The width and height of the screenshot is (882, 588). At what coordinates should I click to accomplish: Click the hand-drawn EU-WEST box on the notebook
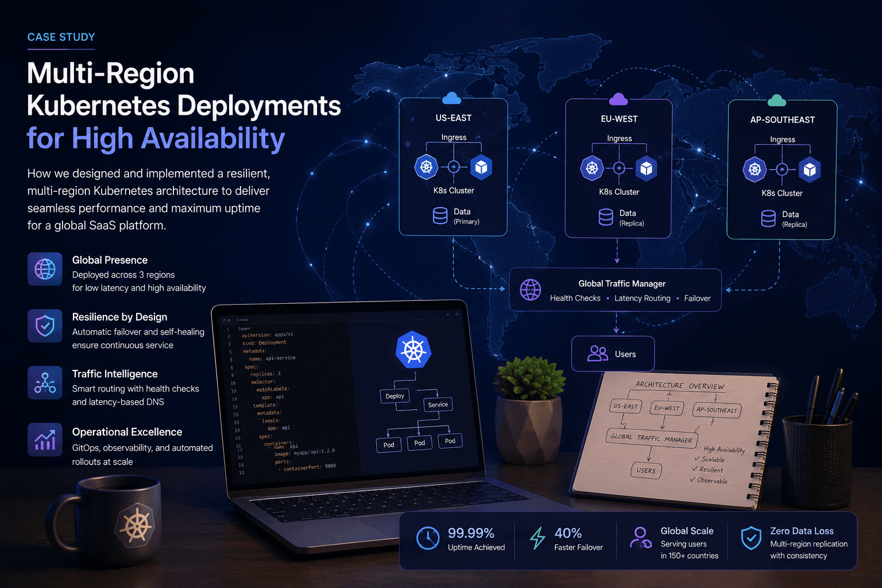[x=667, y=408]
